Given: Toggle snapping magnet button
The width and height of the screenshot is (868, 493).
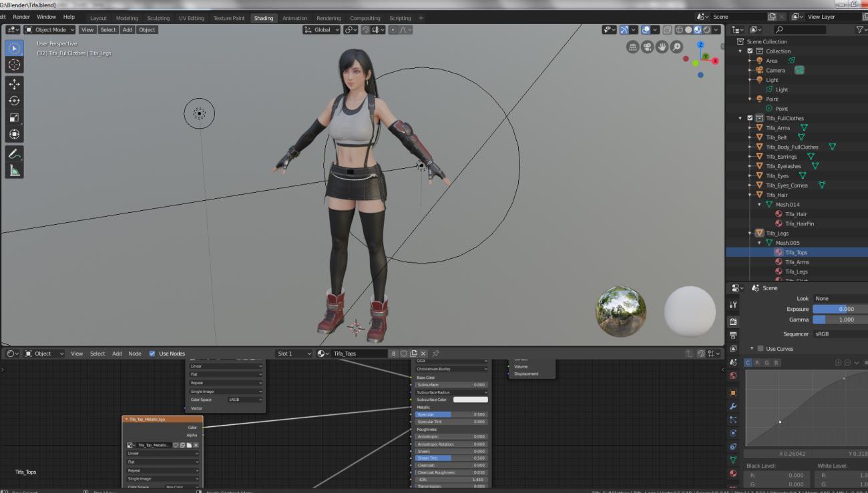Looking at the screenshot, I should click(x=366, y=29).
